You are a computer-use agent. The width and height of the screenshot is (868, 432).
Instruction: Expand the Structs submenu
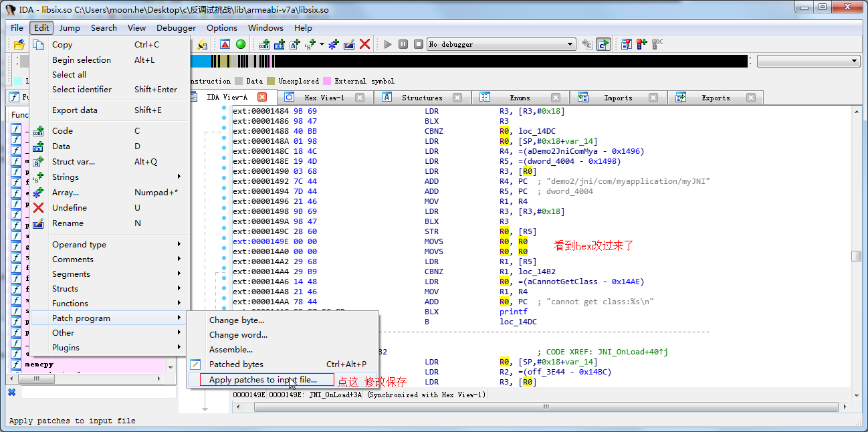tap(110, 288)
